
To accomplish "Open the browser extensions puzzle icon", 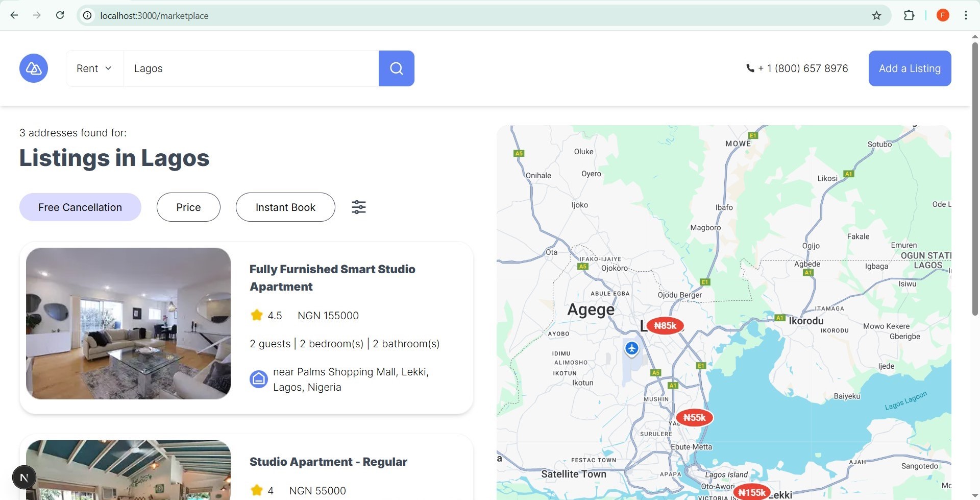I will coord(910,15).
